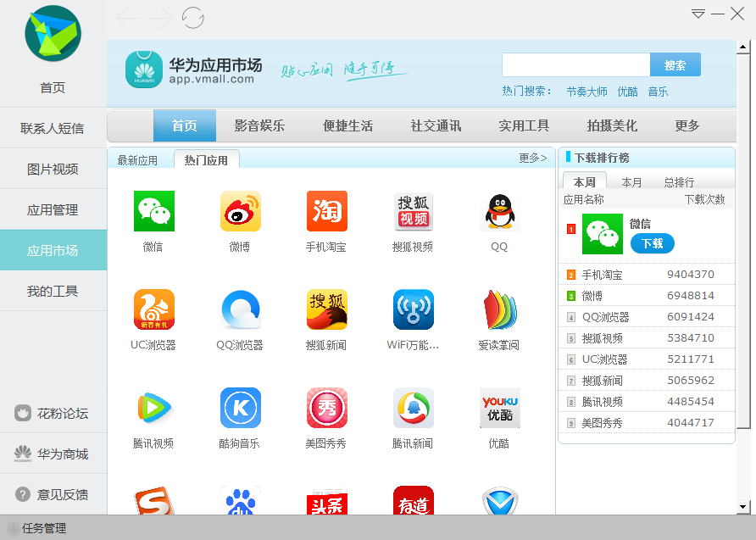
Task: Open the 头条 news app icon
Action: pos(327,500)
